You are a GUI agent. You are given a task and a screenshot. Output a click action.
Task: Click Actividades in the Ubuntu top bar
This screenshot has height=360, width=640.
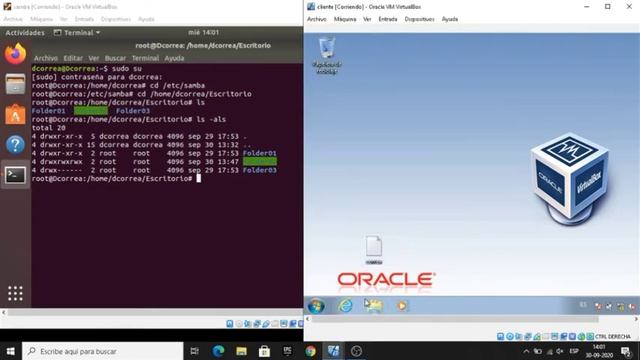(25, 33)
